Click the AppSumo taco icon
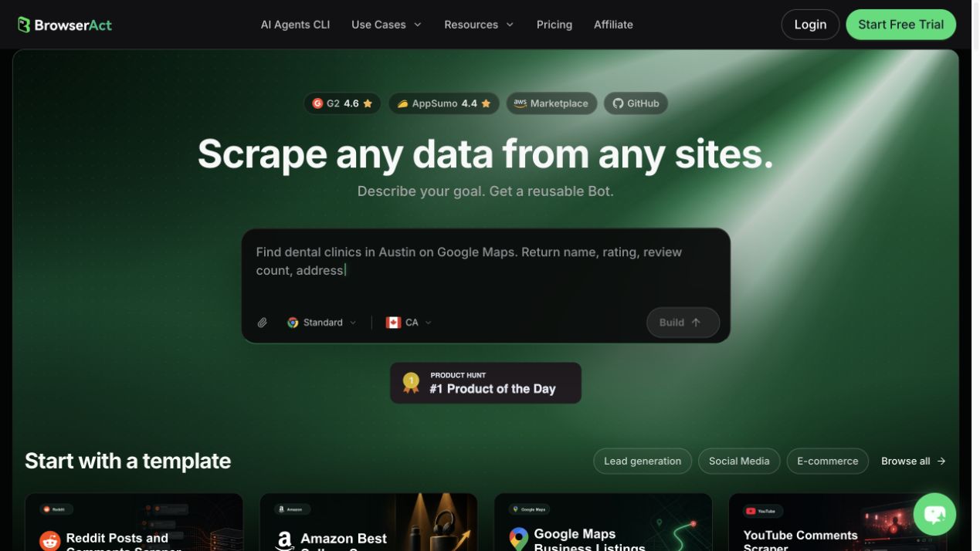 click(402, 103)
